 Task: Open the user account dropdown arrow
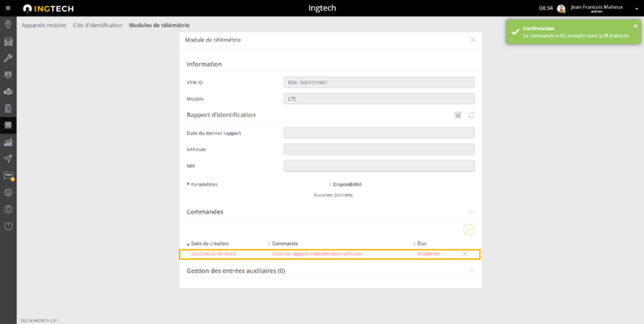(x=636, y=9)
